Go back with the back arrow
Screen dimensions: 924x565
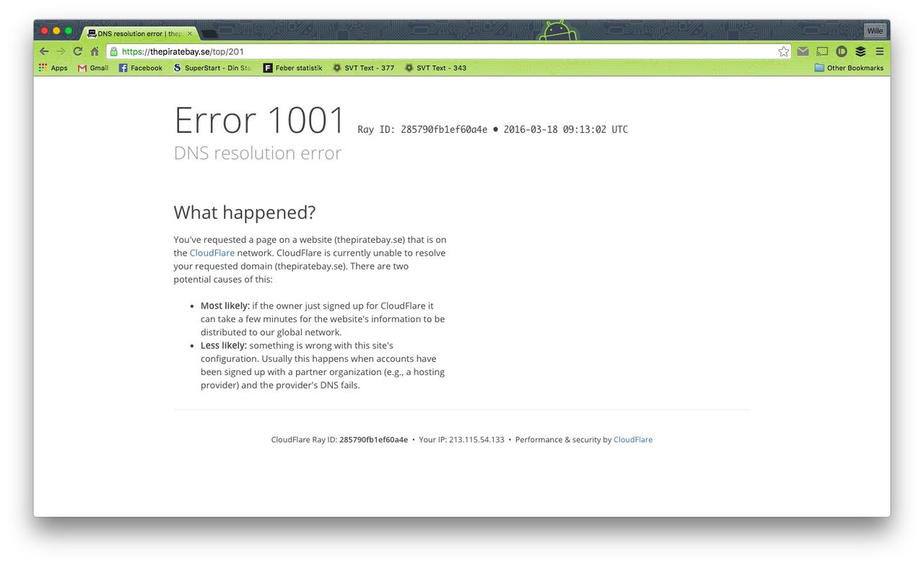[44, 51]
